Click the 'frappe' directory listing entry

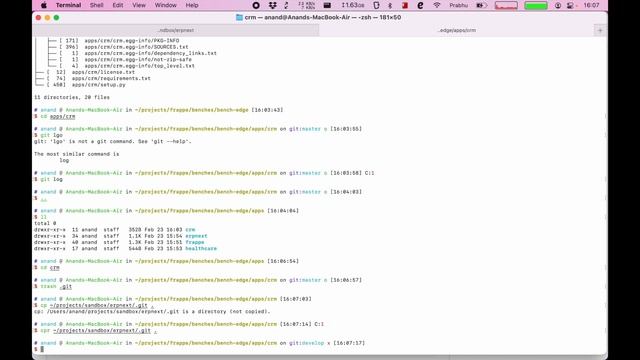[x=195, y=242]
